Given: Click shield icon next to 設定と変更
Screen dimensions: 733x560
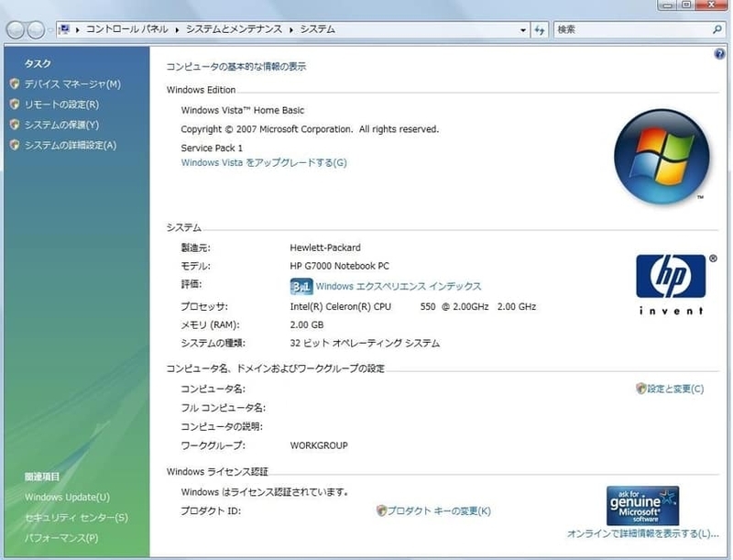Looking at the screenshot, I should [x=640, y=389].
